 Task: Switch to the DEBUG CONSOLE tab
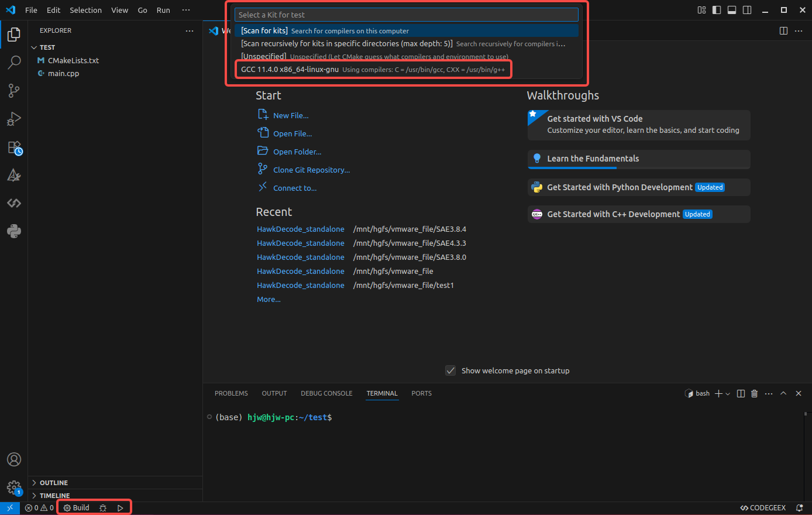click(326, 394)
